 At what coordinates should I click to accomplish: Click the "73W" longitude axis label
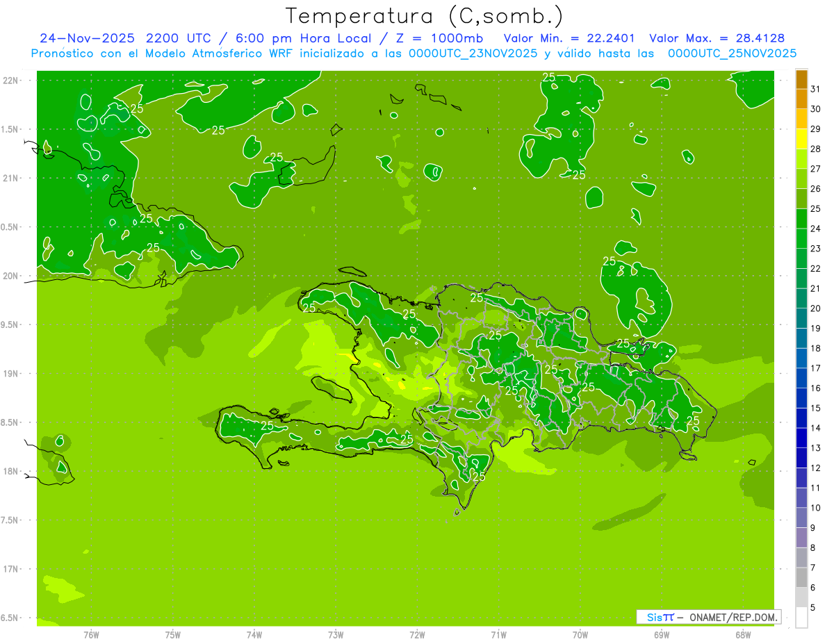[336, 635]
